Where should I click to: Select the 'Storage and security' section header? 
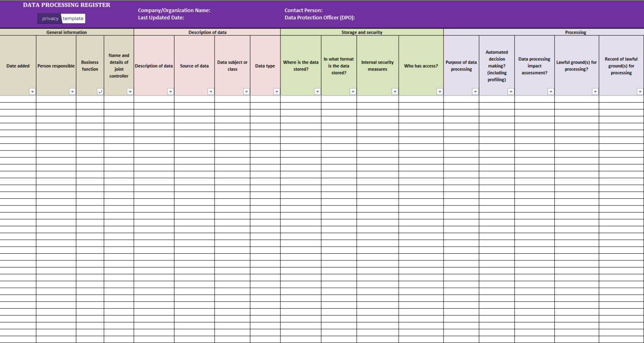pyautogui.click(x=361, y=32)
